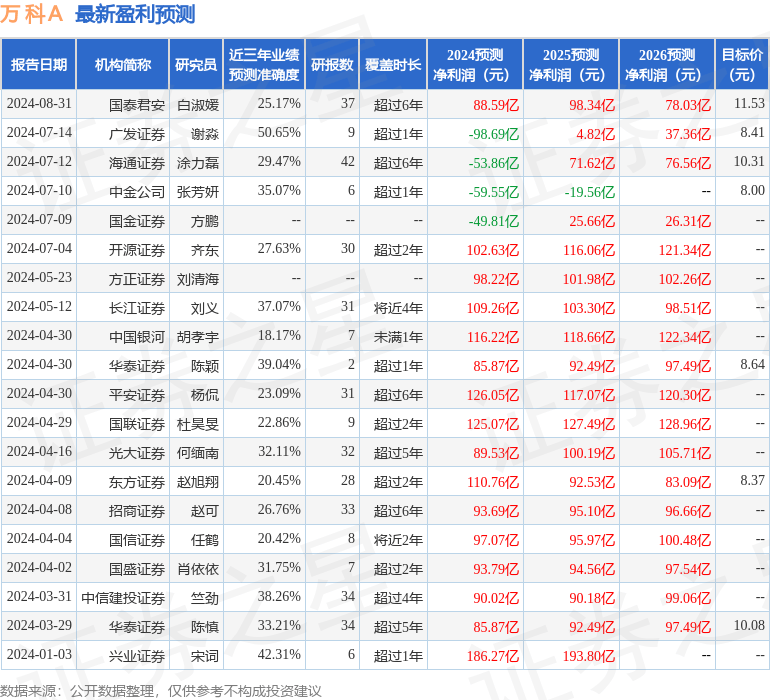
Task: Click the 目标价 column header
Action: pyautogui.click(x=742, y=64)
